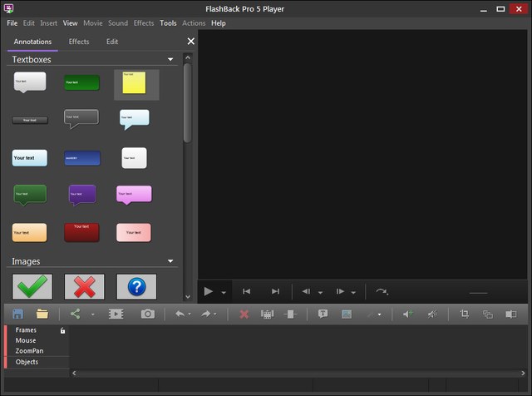The height and width of the screenshot is (396, 532).
Task: Open the dropdown arrow next to Play
Action: point(224,292)
